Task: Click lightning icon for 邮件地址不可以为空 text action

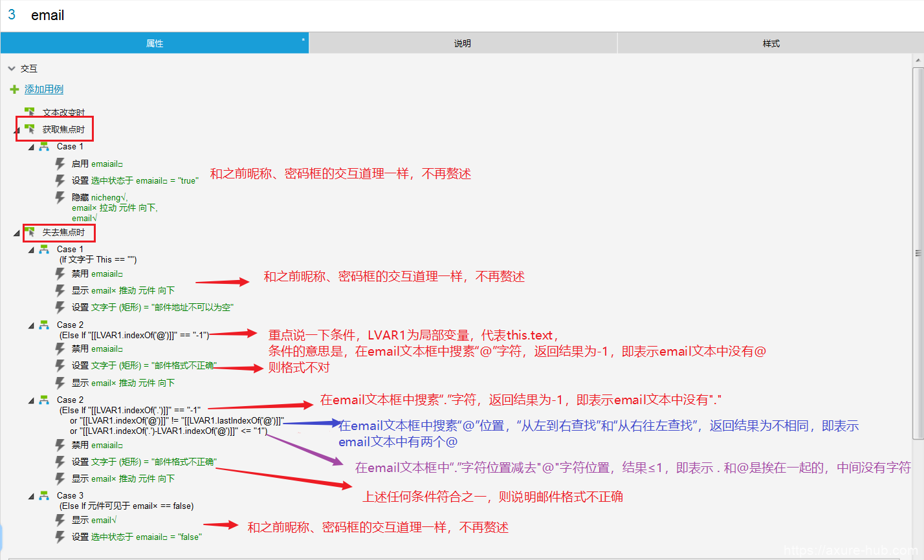Action: [x=60, y=307]
